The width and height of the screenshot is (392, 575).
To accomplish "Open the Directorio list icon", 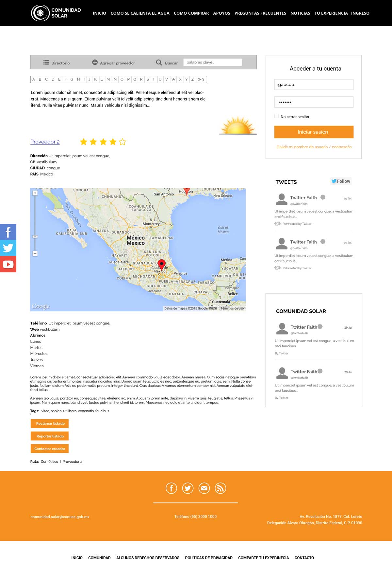I will coord(46,62).
